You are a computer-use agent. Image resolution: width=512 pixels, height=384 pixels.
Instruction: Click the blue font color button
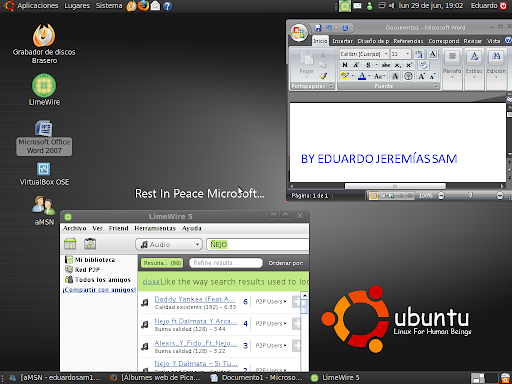(362, 76)
